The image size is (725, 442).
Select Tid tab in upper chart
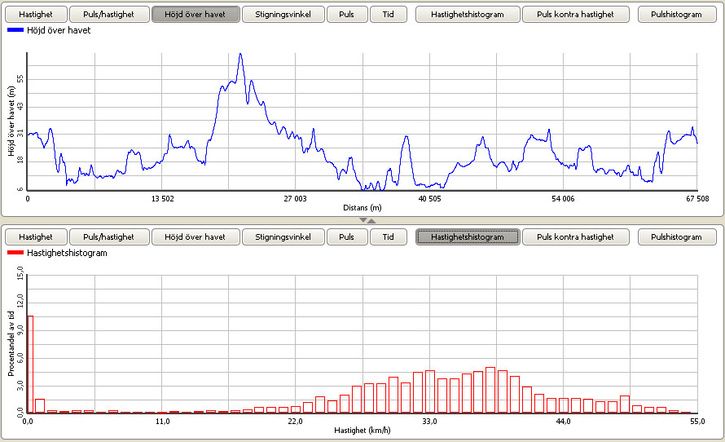coord(388,14)
